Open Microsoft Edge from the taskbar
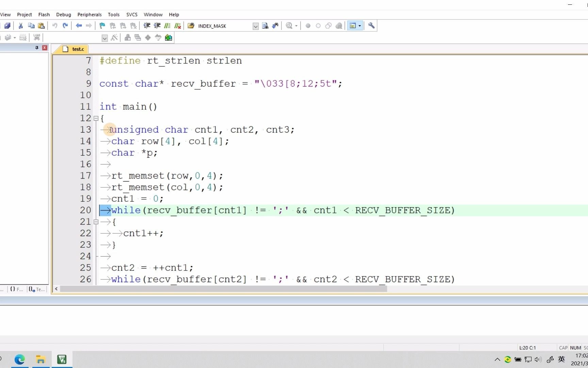This screenshot has height=368, width=588. (20, 359)
